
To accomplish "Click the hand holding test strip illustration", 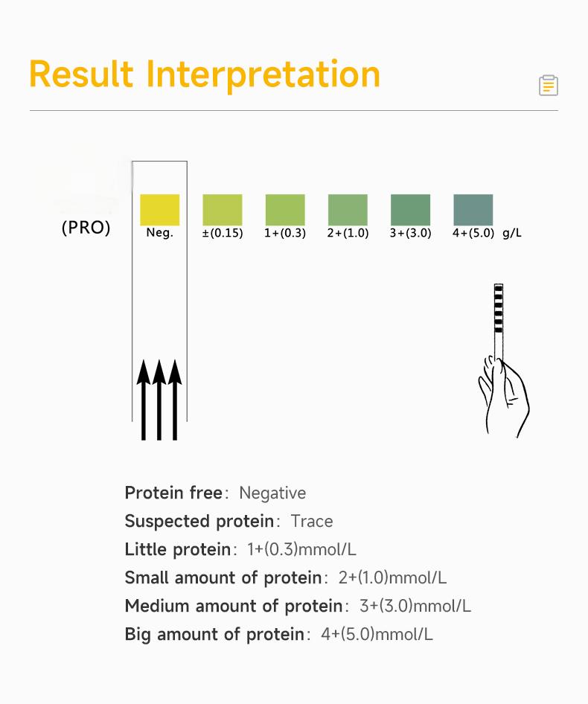I will point(504,360).
